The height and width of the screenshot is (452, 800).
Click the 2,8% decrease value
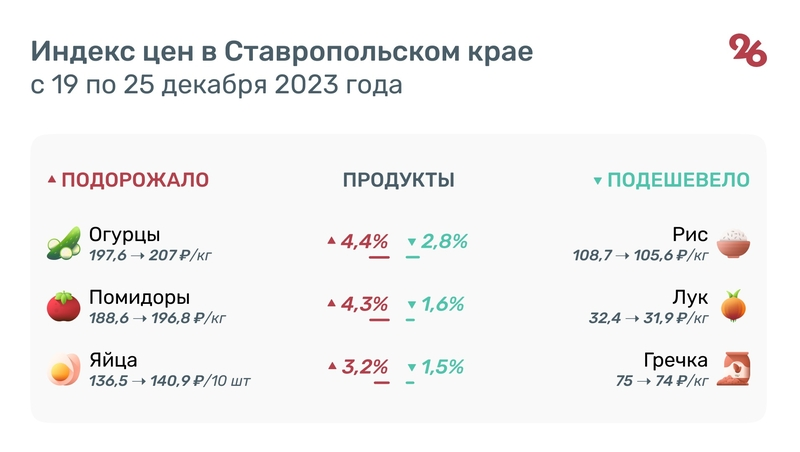click(444, 241)
